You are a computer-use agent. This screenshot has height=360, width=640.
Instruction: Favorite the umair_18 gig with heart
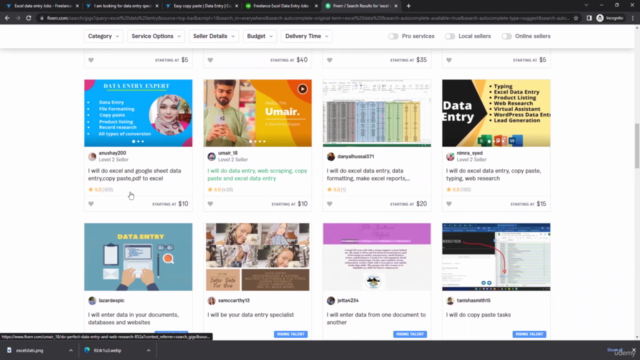(x=210, y=204)
